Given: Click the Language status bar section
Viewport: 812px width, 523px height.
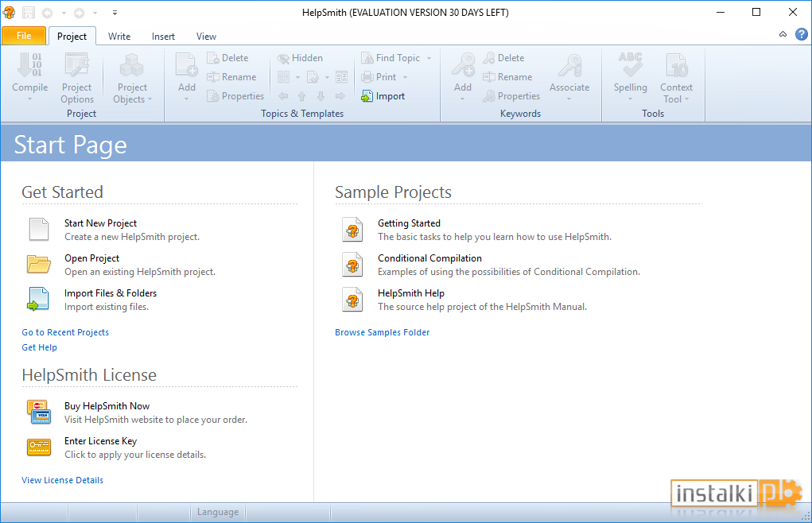Looking at the screenshot, I should tap(217, 512).
